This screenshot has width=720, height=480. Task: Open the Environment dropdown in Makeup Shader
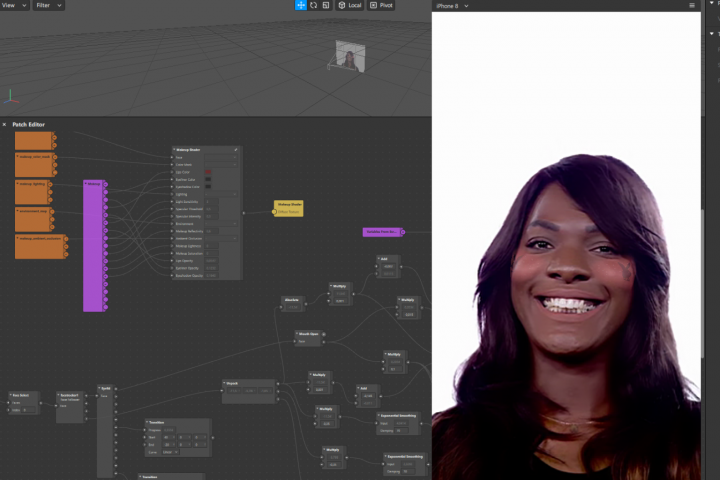pos(221,224)
